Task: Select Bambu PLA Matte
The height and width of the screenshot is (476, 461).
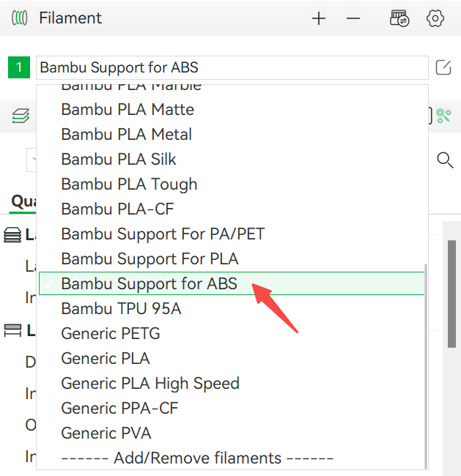Action: (232, 110)
